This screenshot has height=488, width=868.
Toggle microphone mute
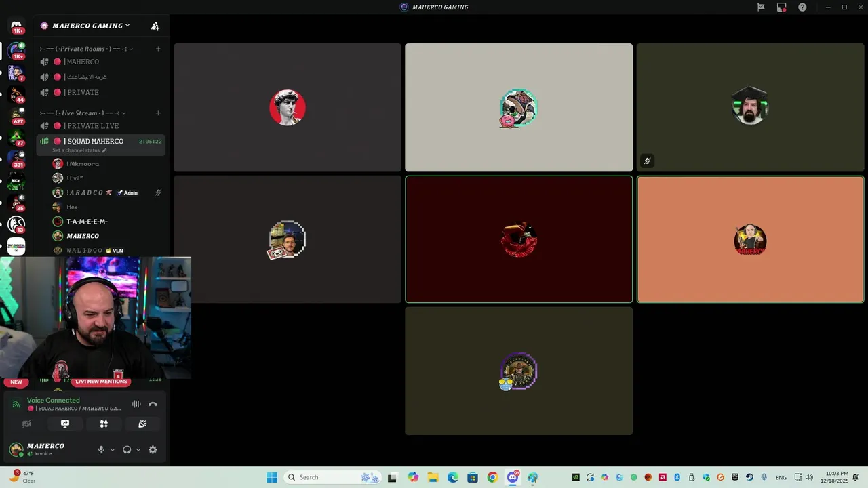(x=101, y=449)
